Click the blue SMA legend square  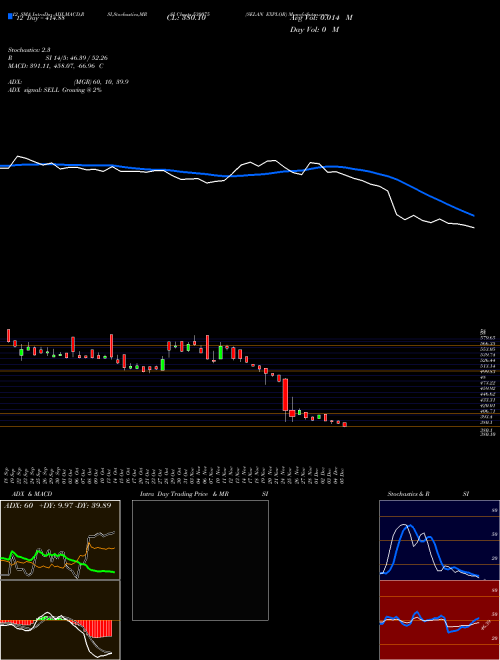[11, 16]
